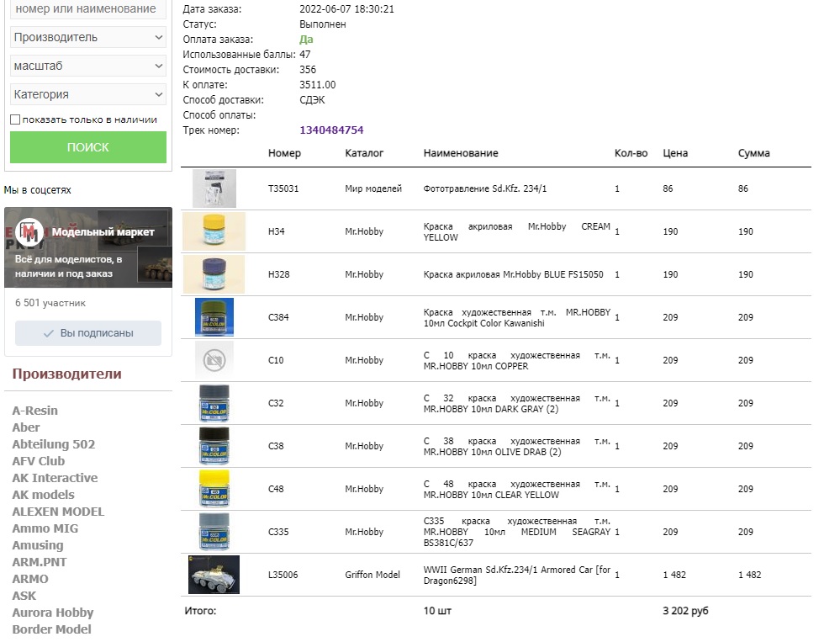Click 'Краска акриловая Mr.Hobby BLUE FS15050' name
The height and width of the screenshot is (642, 840).
(x=513, y=274)
